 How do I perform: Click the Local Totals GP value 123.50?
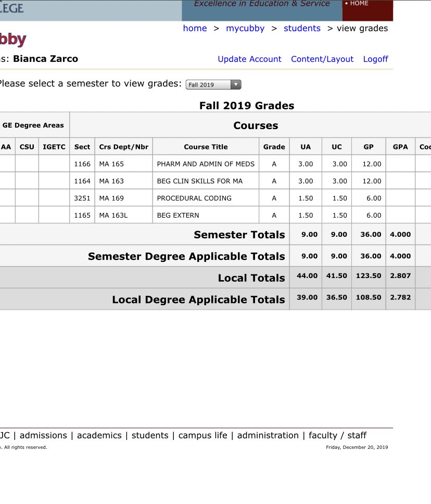tap(369, 275)
